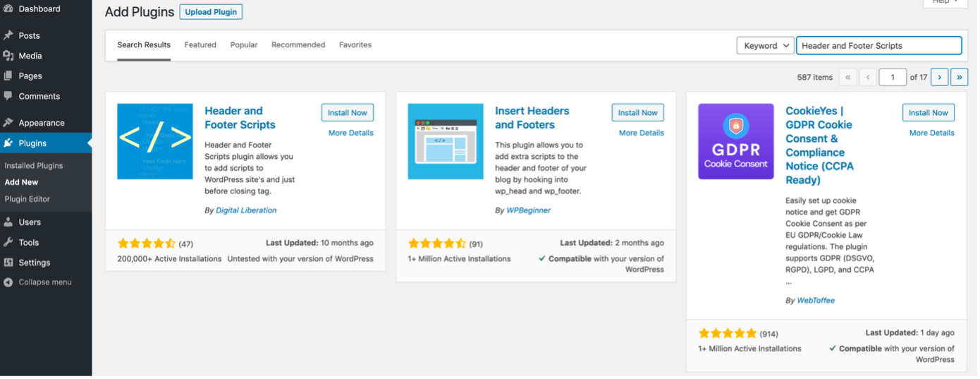980x379 pixels.
Task: Open the Header and Footer Scripts title link
Action: 240,118
